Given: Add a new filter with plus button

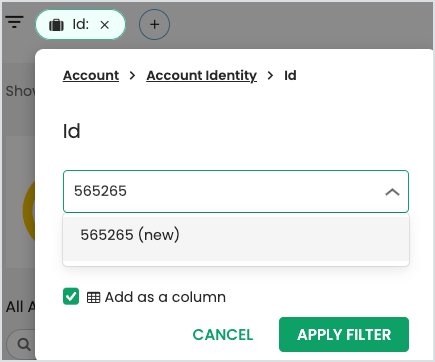Looking at the screenshot, I should 154,24.
